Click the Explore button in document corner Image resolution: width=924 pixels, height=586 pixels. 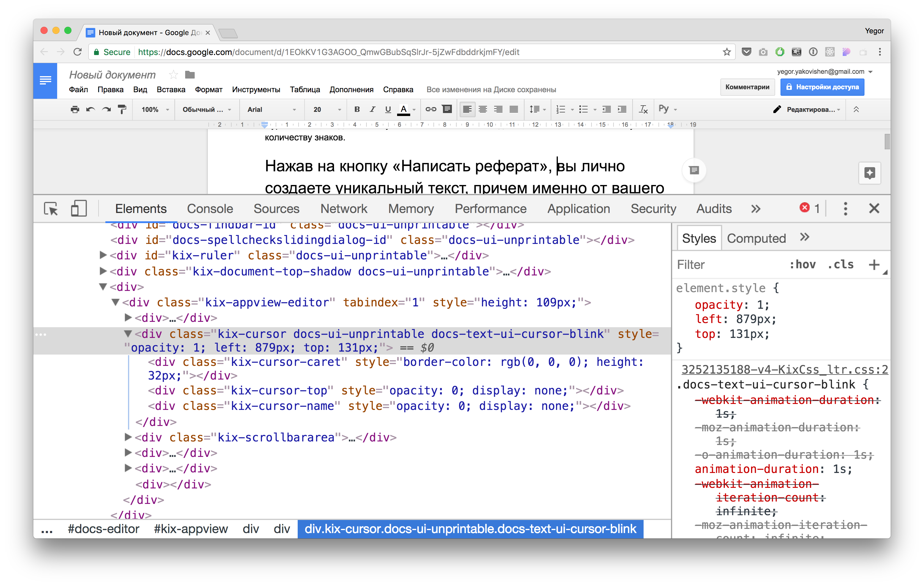click(x=869, y=173)
